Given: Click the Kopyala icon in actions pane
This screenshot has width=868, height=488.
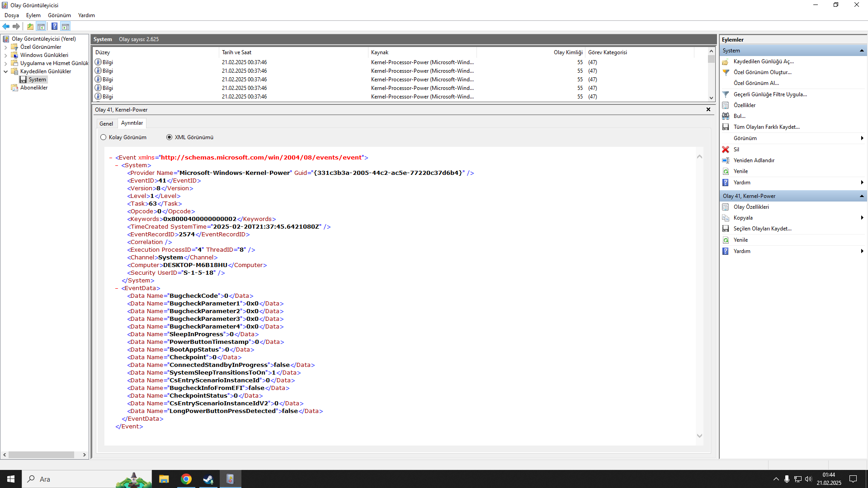Looking at the screenshot, I should pos(726,218).
